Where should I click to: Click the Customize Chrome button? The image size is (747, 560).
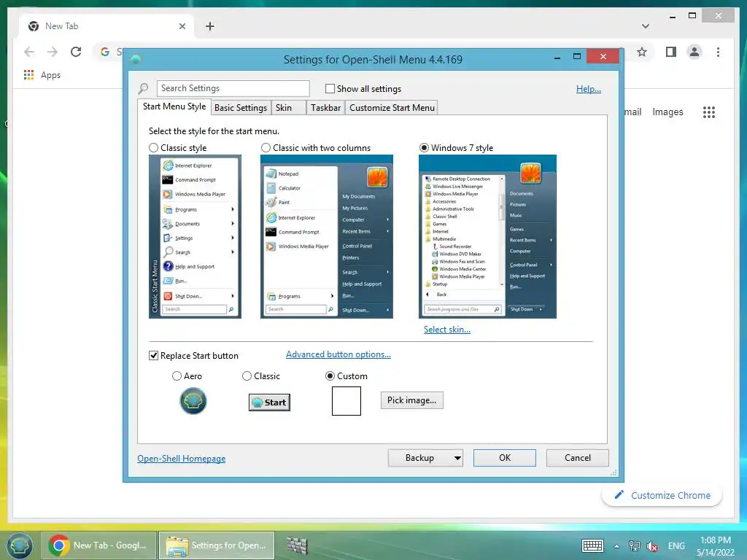click(662, 495)
